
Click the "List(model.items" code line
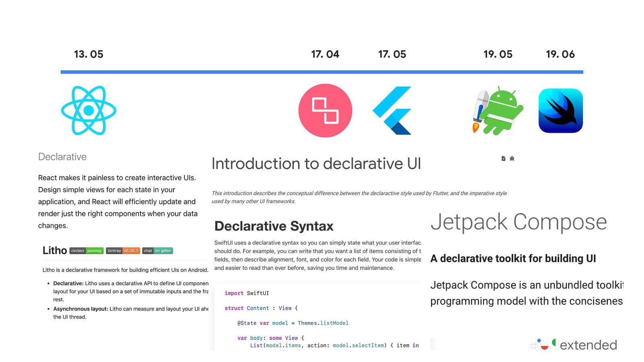coord(334,346)
